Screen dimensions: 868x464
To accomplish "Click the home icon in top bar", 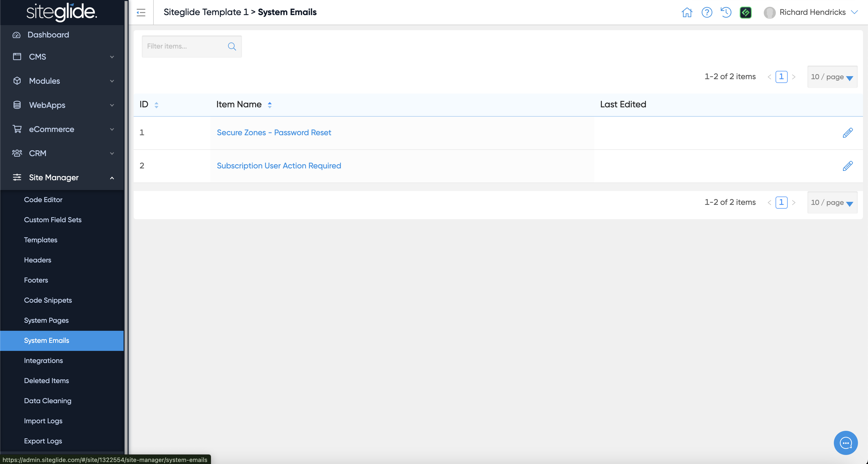I will tap(687, 13).
